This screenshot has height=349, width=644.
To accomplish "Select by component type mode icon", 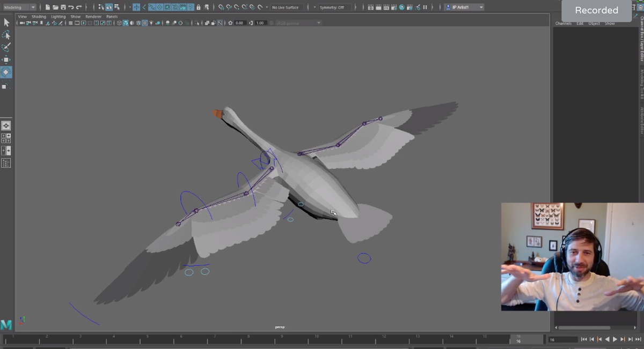I will pos(116,7).
